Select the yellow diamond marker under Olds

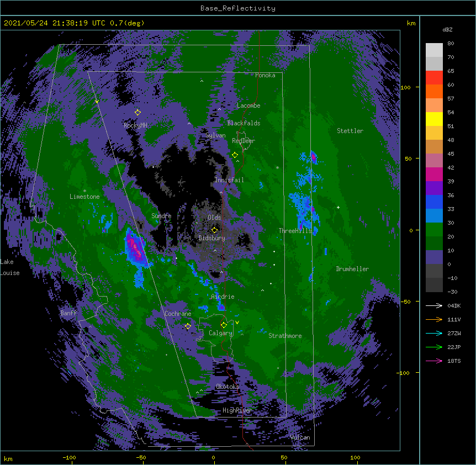click(214, 230)
